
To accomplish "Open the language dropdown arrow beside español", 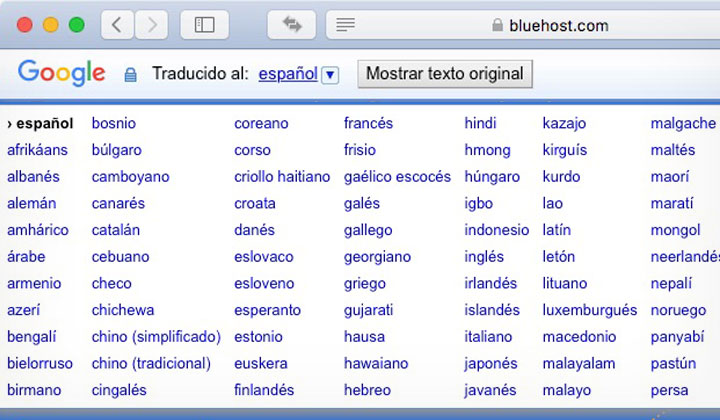I will pyautogui.click(x=330, y=74).
